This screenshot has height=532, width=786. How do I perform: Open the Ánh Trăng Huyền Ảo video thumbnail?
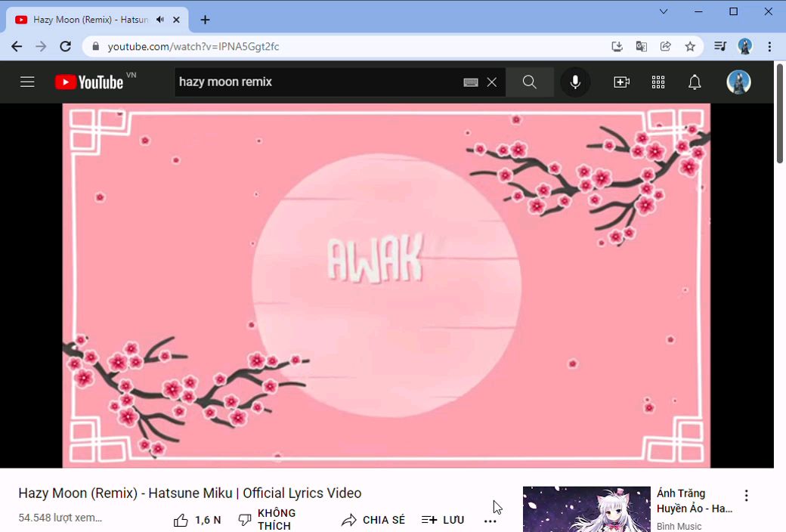(x=586, y=509)
